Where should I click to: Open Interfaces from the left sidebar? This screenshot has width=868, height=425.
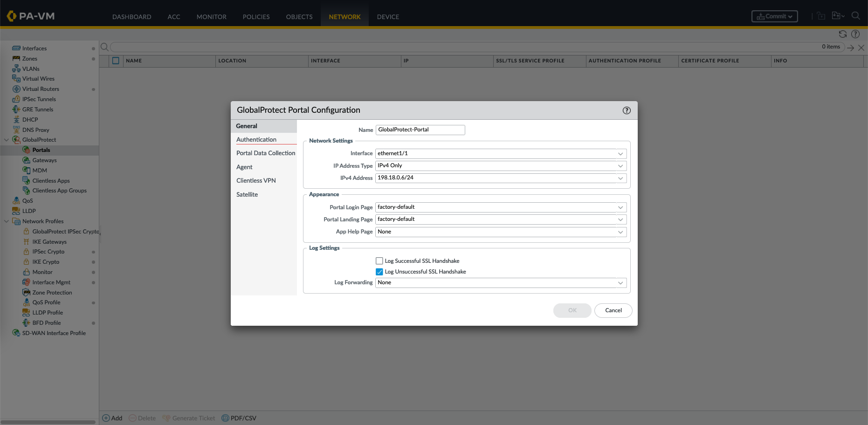[x=34, y=48]
